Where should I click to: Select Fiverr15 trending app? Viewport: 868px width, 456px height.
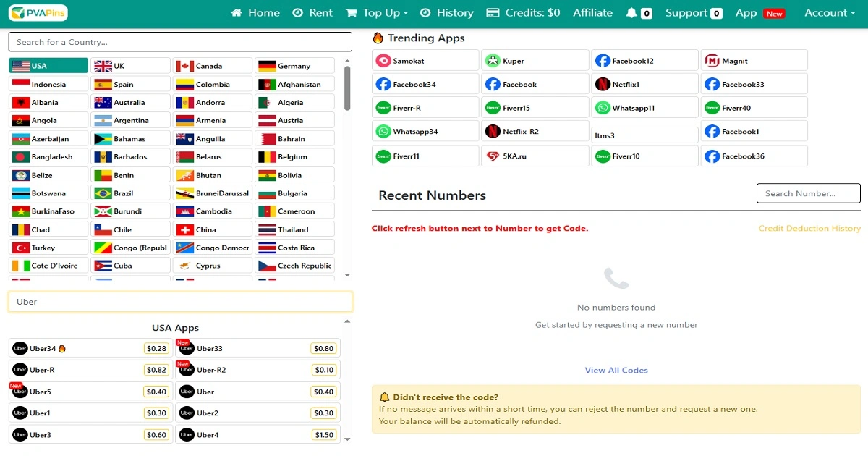535,108
